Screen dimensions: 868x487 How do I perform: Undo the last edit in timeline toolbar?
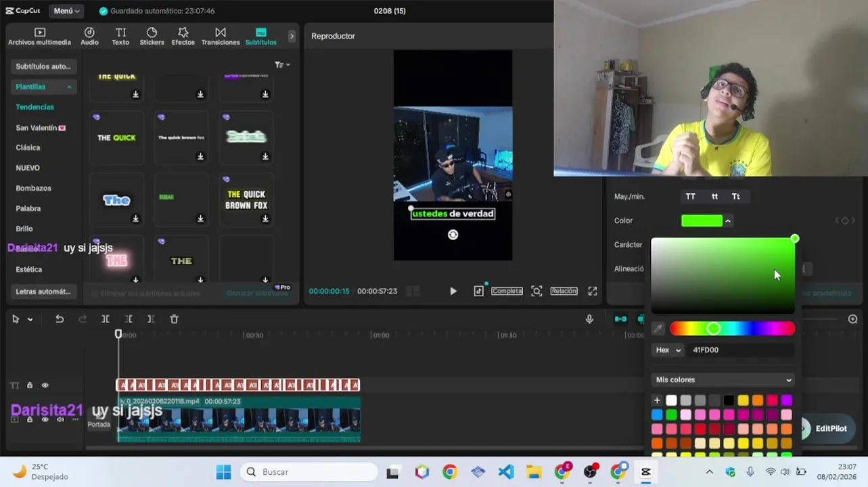pyautogui.click(x=60, y=319)
